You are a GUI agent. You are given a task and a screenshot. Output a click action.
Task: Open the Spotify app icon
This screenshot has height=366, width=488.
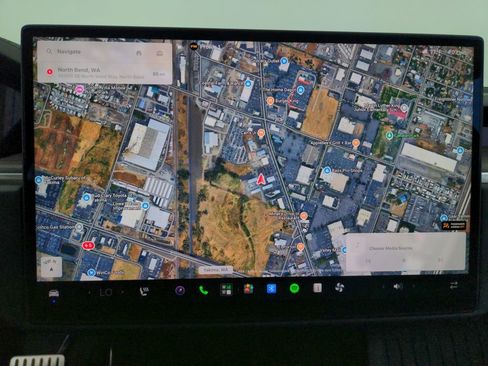click(294, 288)
